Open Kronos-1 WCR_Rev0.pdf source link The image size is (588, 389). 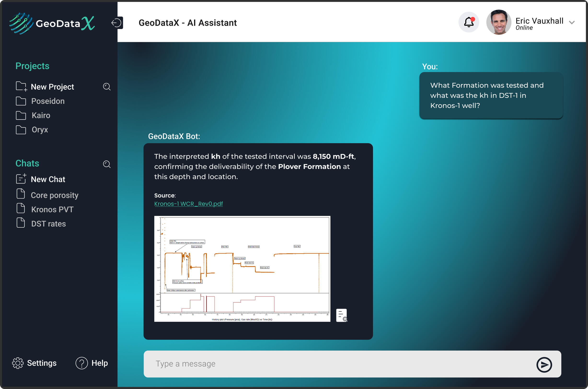(x=188, y=204)
